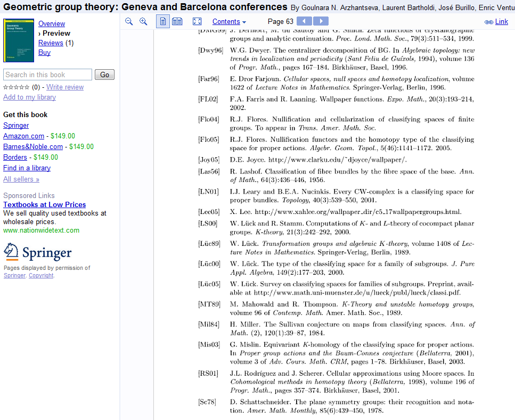Screen dimensions: 515x420
Task: Open the Contents dropdown
Action: 229,22
